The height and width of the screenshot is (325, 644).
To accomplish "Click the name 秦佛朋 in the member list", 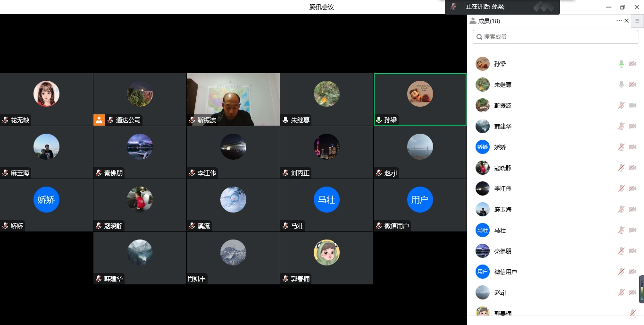I will [503, 251].
